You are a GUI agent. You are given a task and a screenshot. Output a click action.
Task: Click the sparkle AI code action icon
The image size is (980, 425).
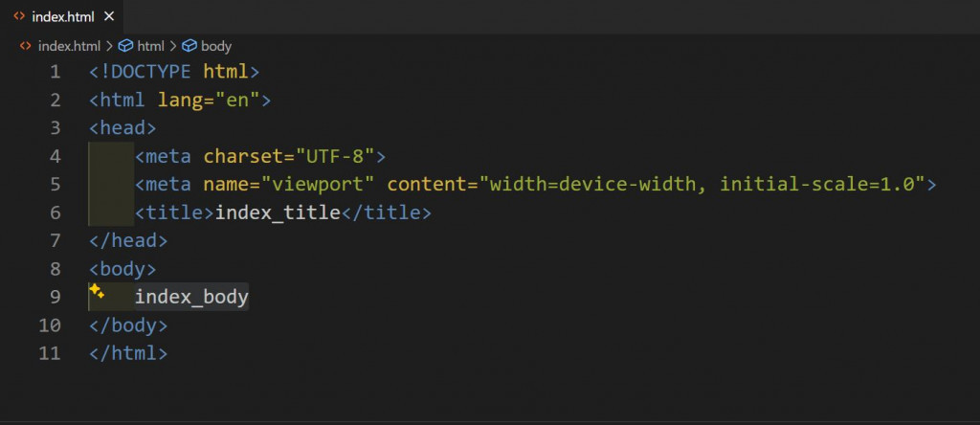pos(96,291)
